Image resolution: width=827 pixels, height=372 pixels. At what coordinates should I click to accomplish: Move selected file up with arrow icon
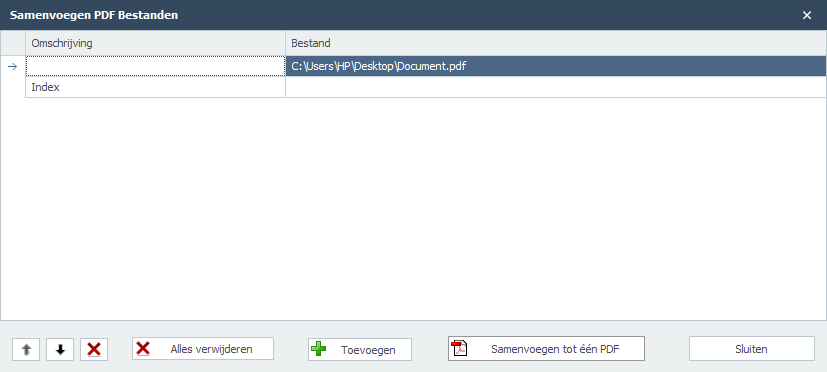pos(26,349)
